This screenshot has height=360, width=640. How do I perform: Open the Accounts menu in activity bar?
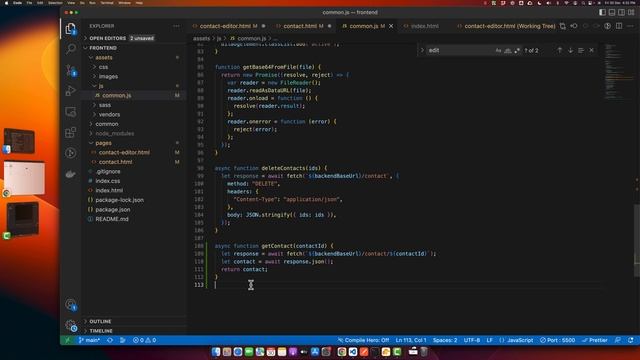pyautogui.click(x=71, y=305)
